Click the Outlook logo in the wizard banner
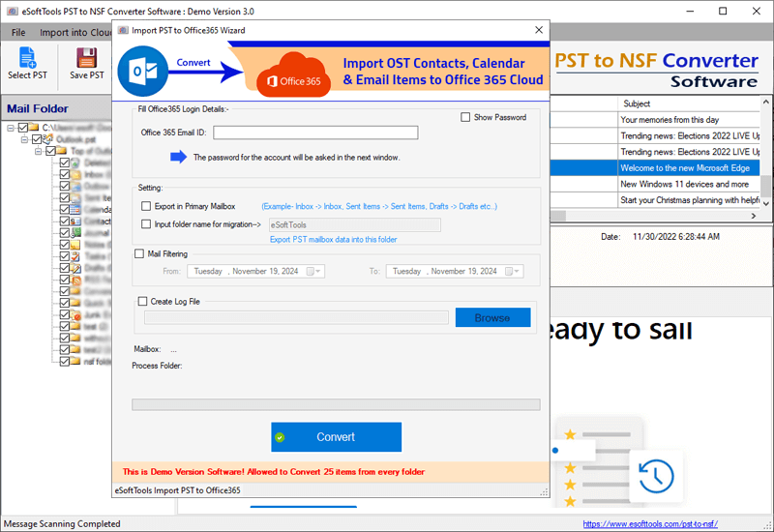 [143, 72]
